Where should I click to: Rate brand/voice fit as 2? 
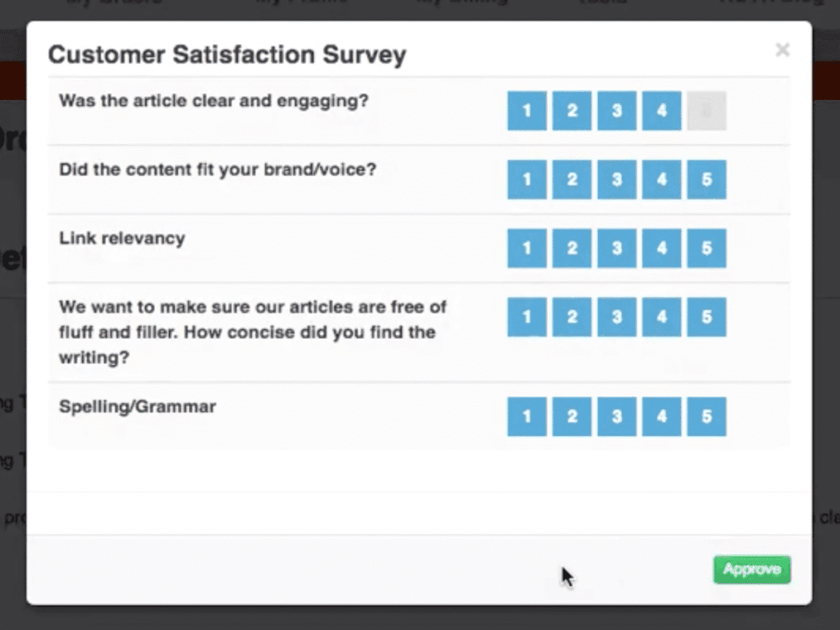(572, 180)
